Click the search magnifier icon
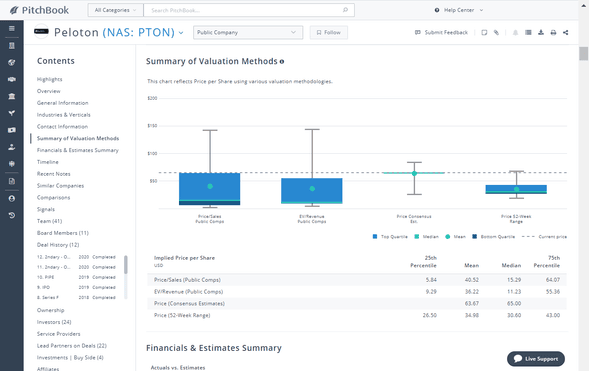589x371 pixels. click(345, 10)
